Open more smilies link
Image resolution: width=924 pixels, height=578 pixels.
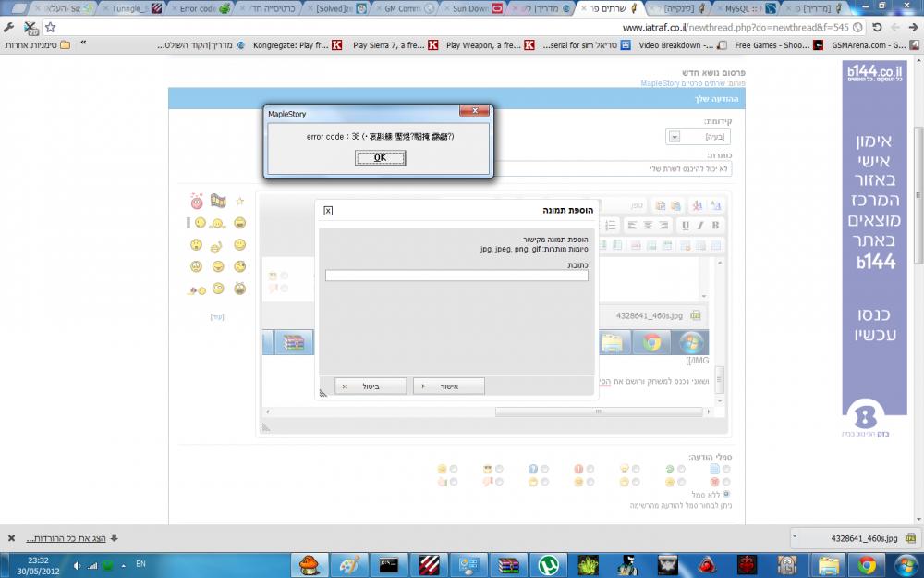coord(217,316)
